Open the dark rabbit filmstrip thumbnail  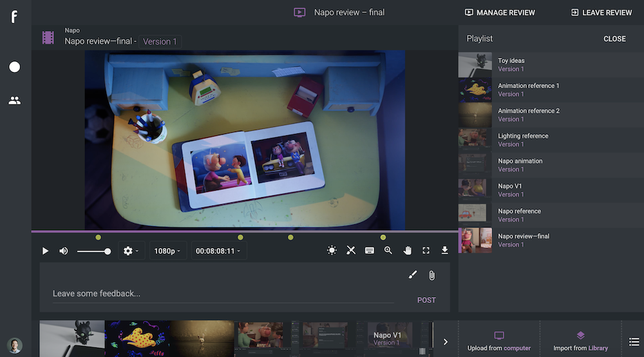pyautogui.click(x=202, y=338)
